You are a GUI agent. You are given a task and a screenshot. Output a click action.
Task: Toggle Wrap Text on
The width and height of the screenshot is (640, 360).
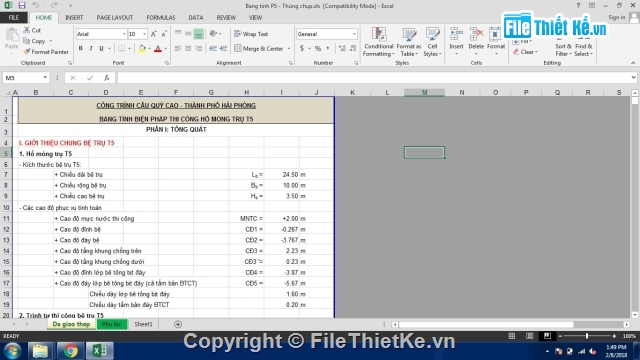(251, 34)
